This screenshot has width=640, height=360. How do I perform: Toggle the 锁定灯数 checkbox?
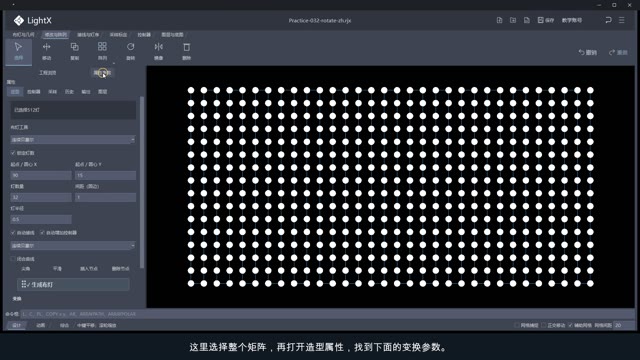13,153
